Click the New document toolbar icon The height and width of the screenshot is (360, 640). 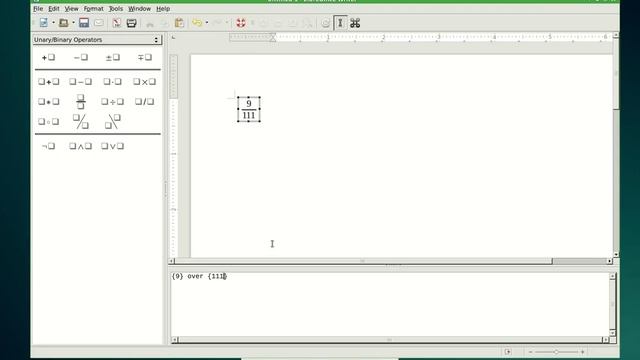coord(44,23)
